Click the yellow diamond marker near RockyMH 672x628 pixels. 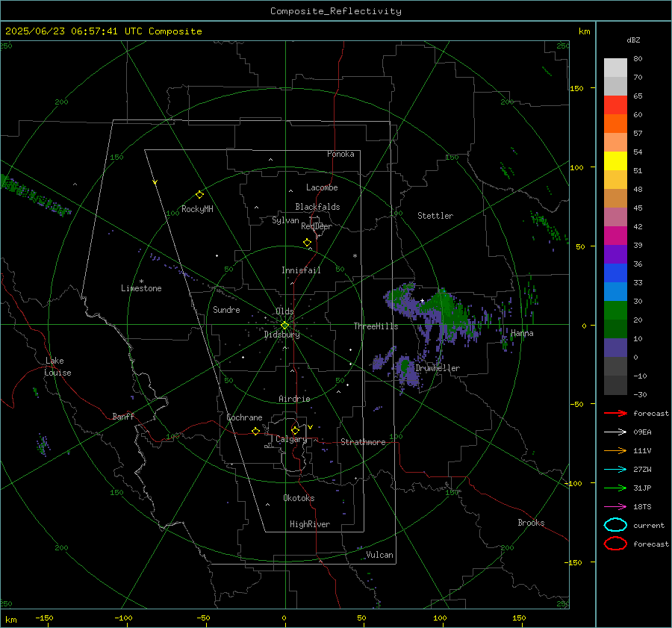click(199, 195)
